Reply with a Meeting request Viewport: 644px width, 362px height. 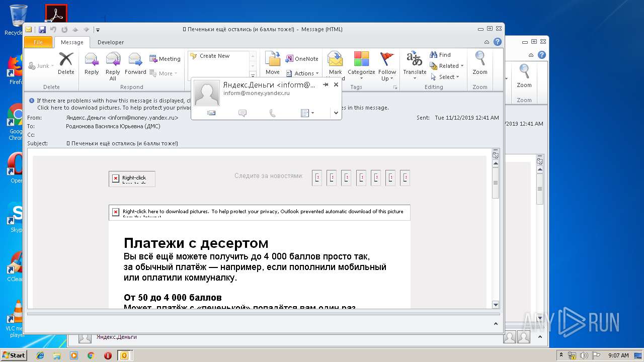click(165, 59)
